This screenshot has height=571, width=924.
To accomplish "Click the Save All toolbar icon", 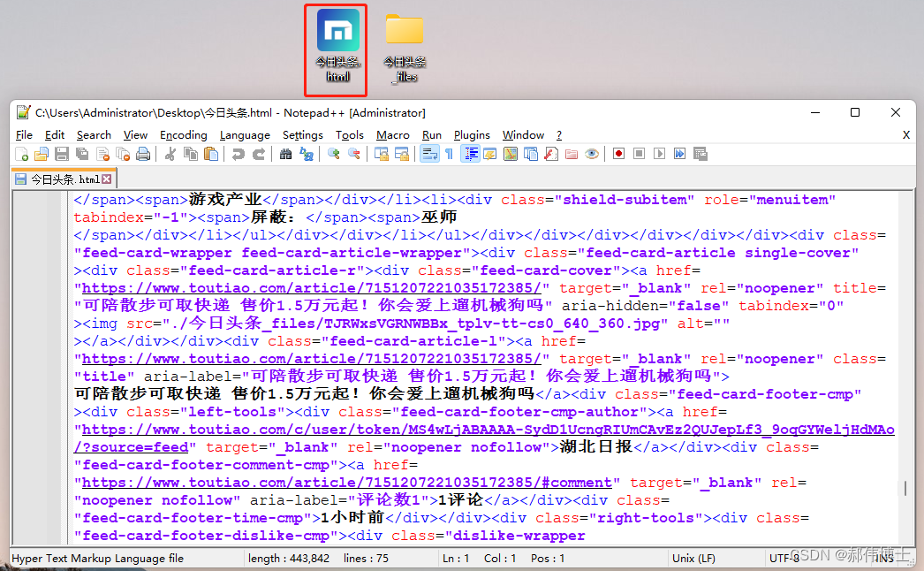I will 82,155.
